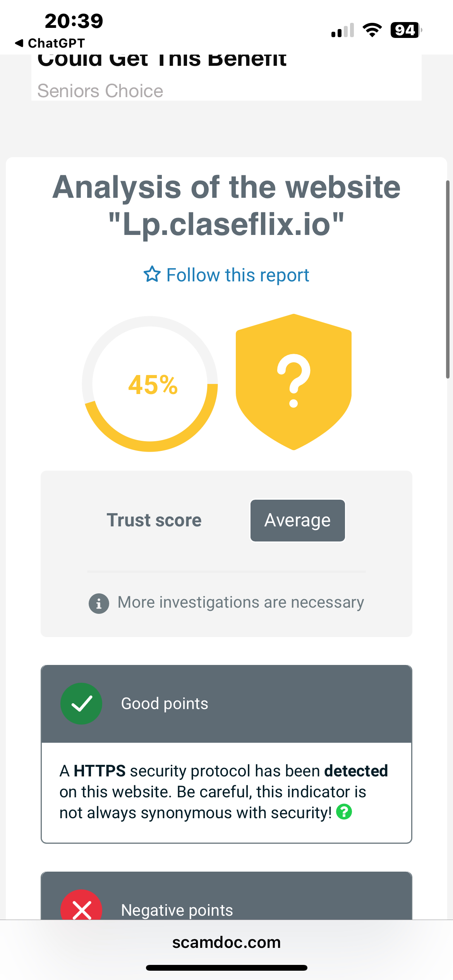Click the Average trust score badge

click(x=297, y=520)
